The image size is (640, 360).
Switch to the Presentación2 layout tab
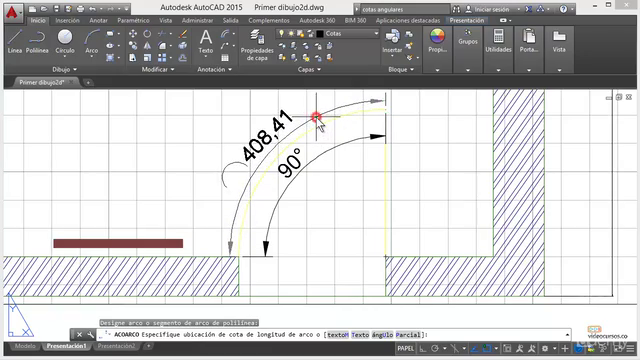116,346
